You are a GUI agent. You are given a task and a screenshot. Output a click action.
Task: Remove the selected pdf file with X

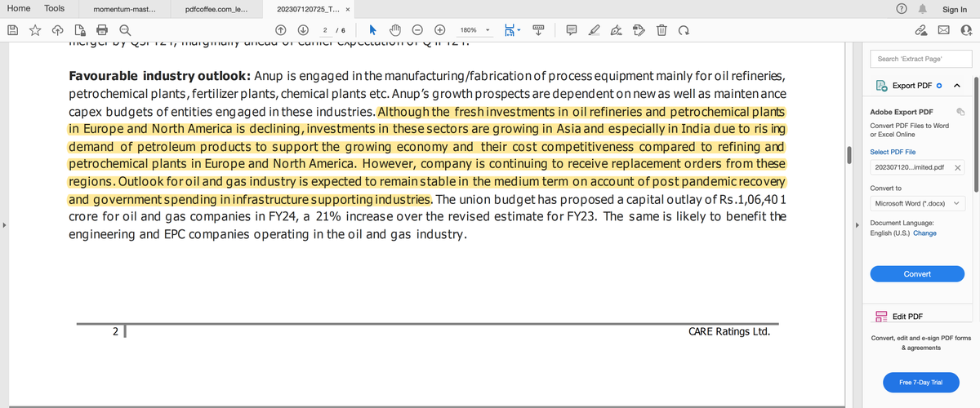(958, 167)
